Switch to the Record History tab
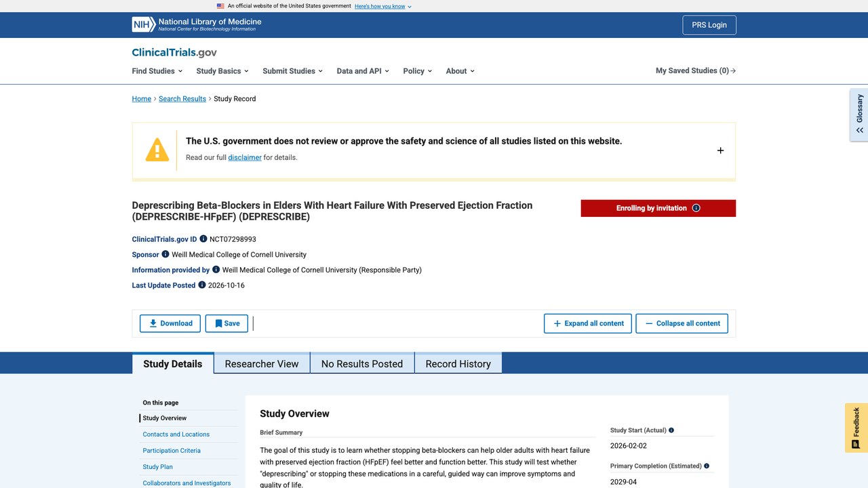The image size is (868, 488). (x=458, y=363)
